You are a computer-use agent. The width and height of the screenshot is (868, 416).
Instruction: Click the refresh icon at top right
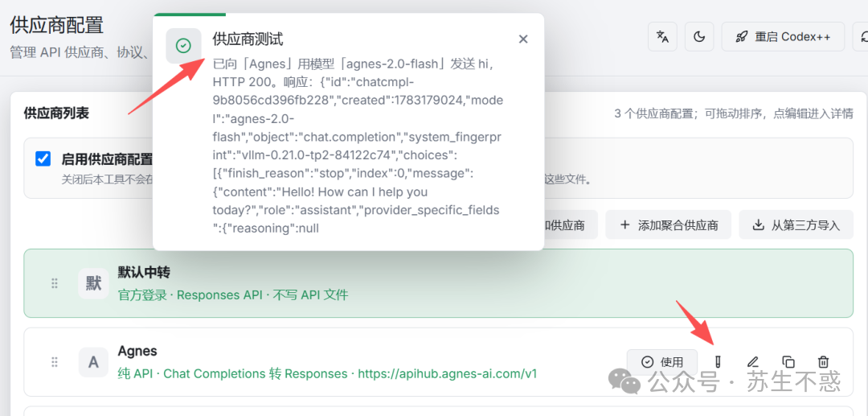862,36
